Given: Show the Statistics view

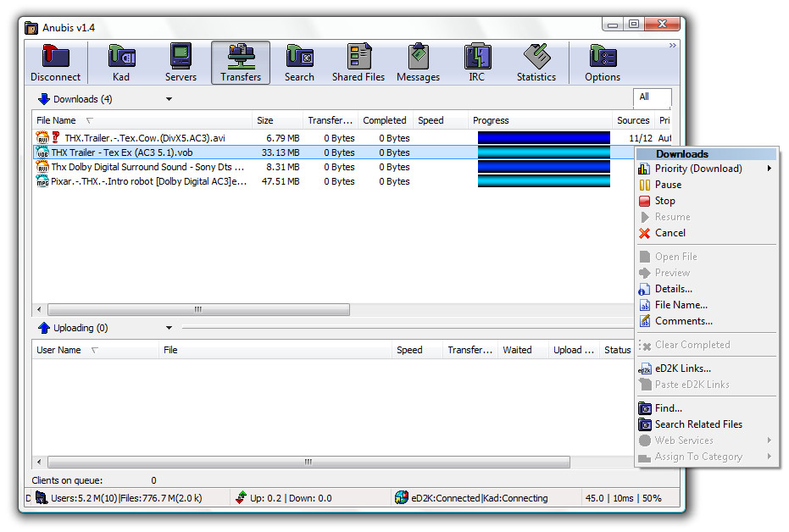Looking at the screenshot, I should 536,63.
